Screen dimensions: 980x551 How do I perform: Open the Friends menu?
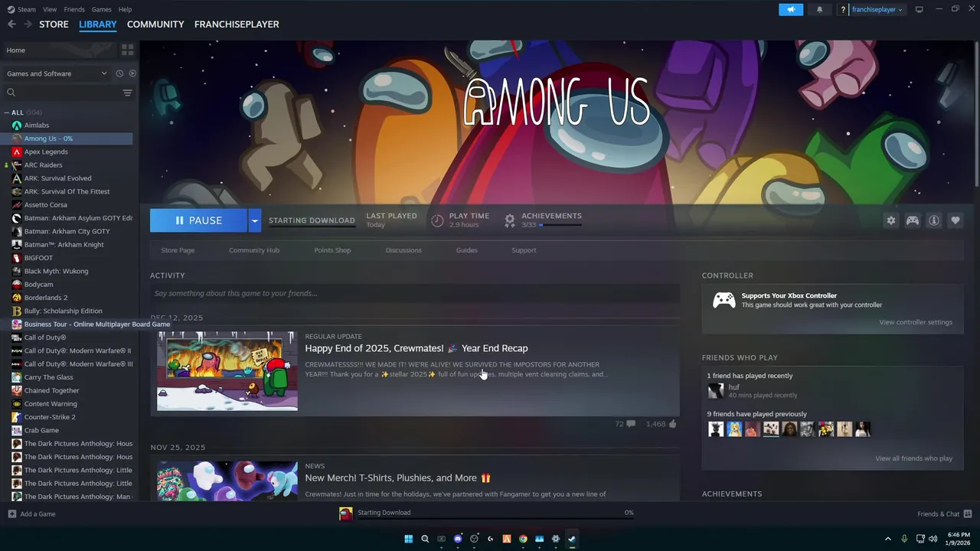pyautogui.click(x=74, y=9)
